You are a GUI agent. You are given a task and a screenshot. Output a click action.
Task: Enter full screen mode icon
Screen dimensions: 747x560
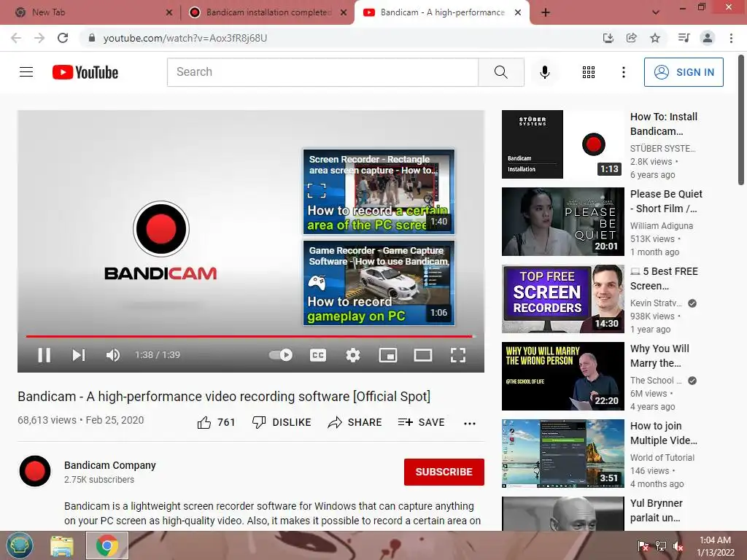(458, 355)
